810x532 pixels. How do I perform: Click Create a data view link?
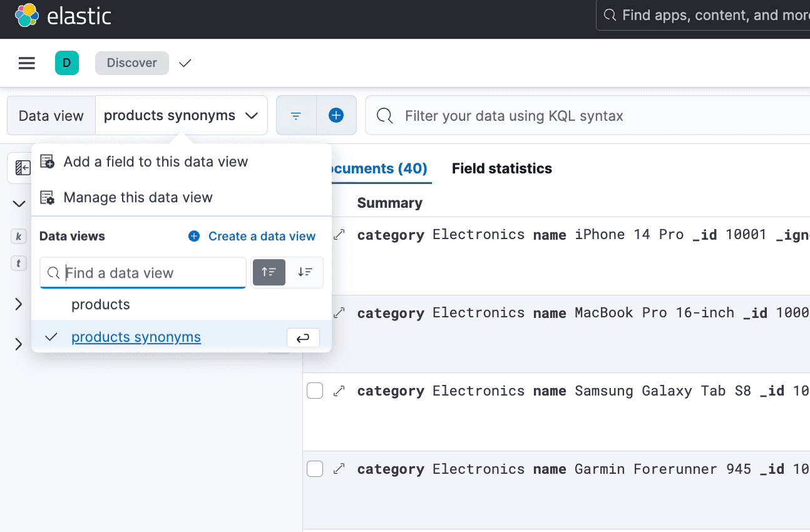click(x=261, y=237)
